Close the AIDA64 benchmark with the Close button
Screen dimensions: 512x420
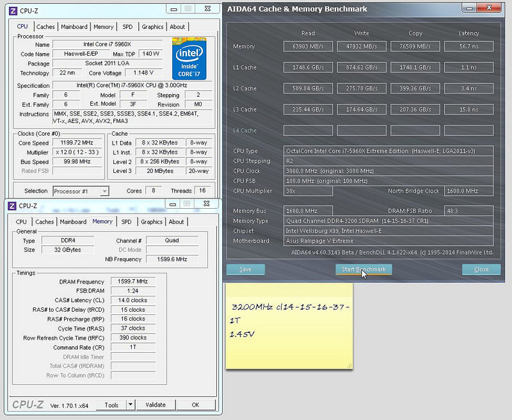coord(481,270)
